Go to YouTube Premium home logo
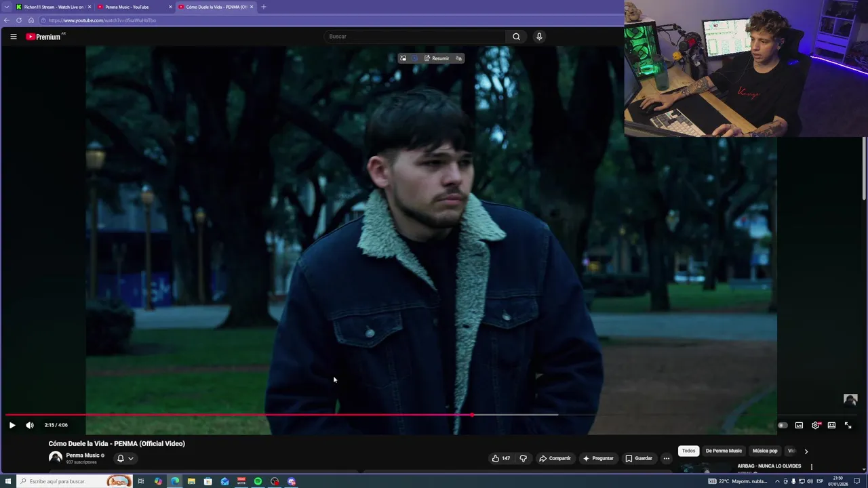This screenshot has height=488, width=868. tap(45, 37)
